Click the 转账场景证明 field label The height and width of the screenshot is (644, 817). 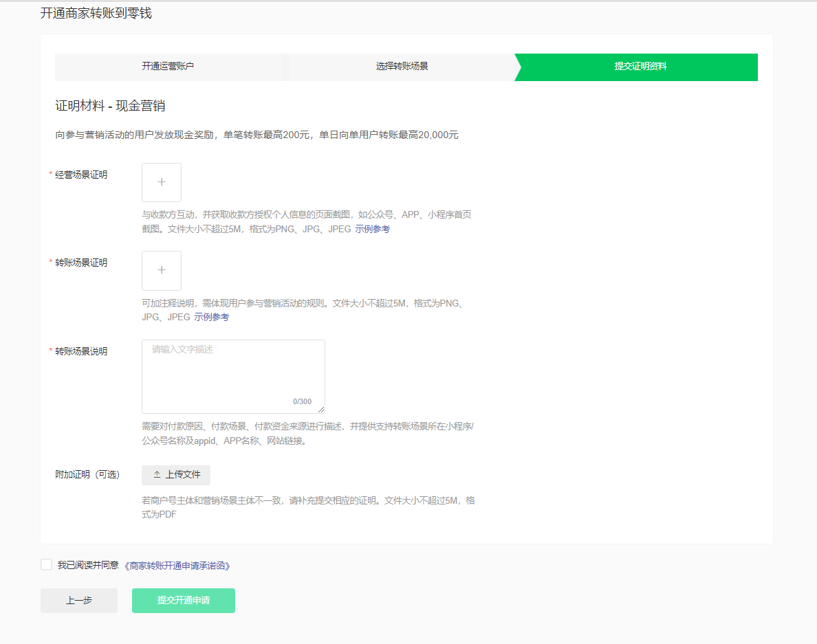click(81, 263)
